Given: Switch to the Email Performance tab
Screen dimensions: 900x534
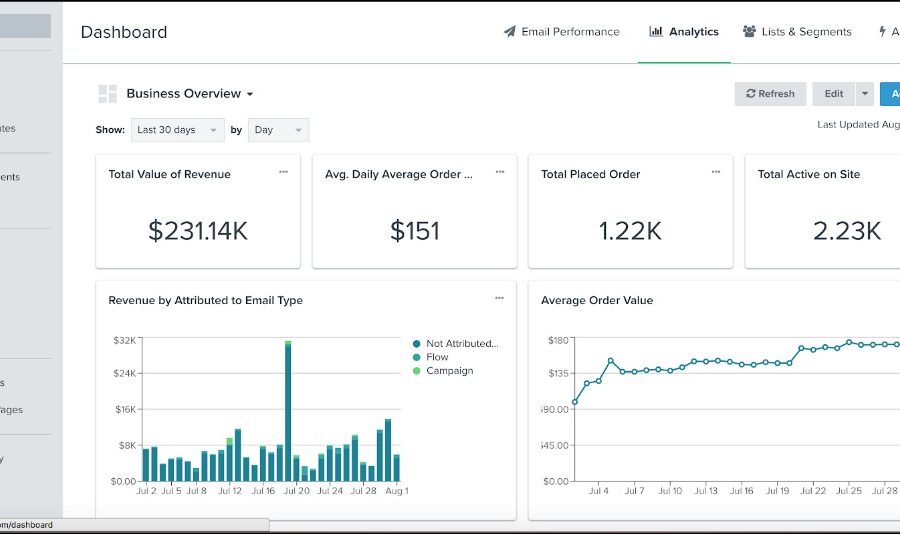Looking at the screenshot, I should click(570, 32).
